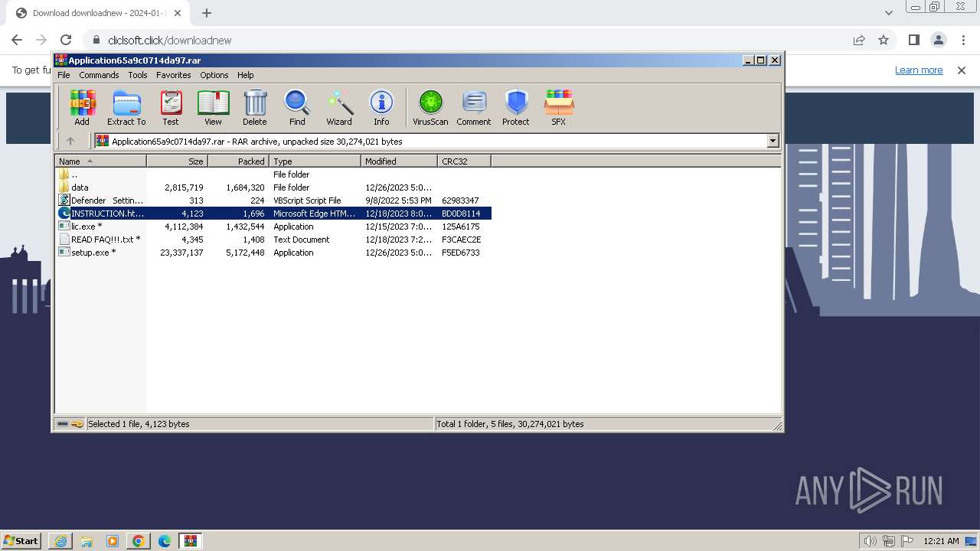This screenshot has height=551, width=980.
Task: Start the VirusScan tool
Action: click(430, 107)
